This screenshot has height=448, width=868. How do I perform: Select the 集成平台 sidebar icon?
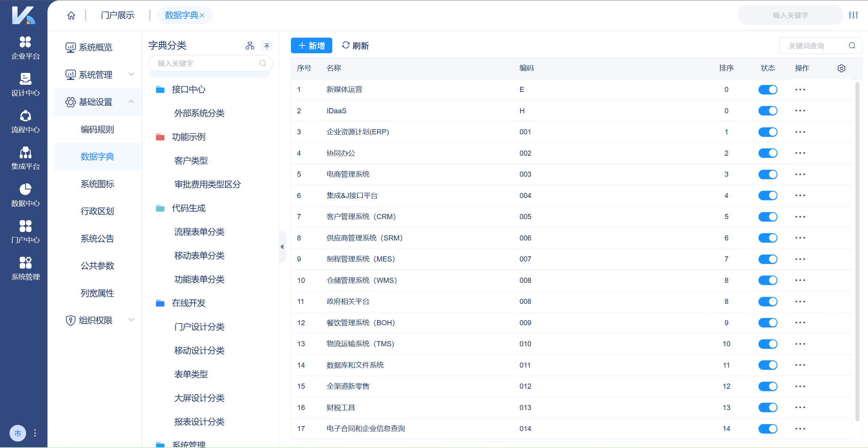25,158
